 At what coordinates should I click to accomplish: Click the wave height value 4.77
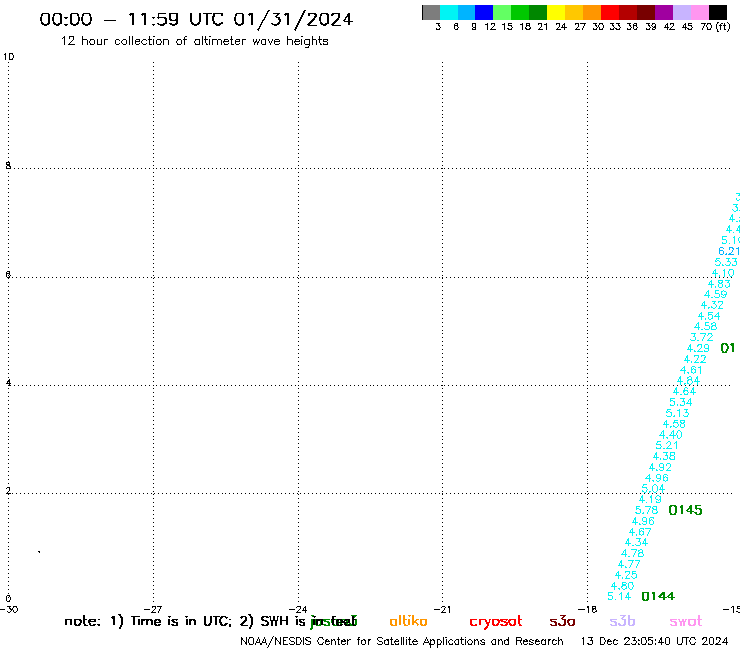coord(629,564)
